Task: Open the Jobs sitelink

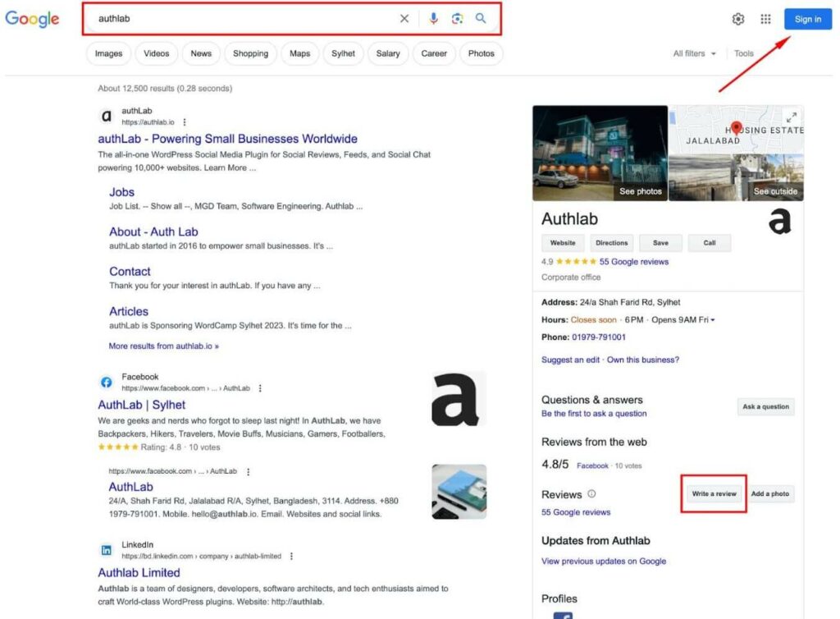Action: coord(121,192)
